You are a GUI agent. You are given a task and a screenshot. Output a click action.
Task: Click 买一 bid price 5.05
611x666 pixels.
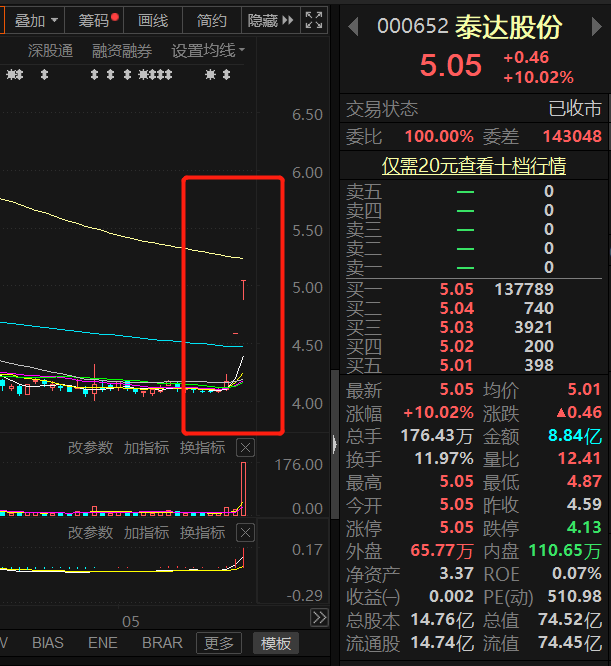click(x=456, y=289)
